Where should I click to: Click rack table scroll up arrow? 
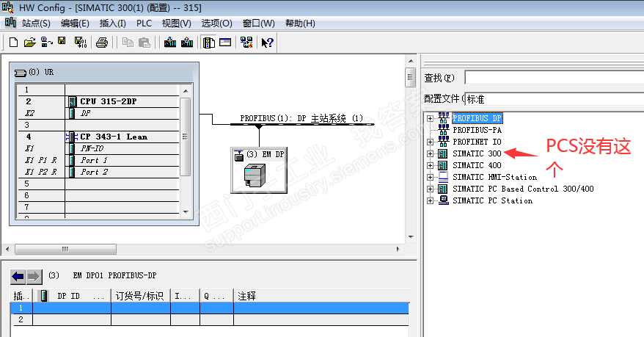tap(186, 90)
